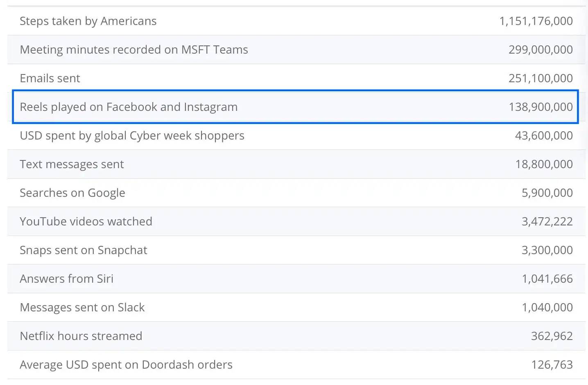This screenshot has height=385, width=588.
Task: Select the "Answers from Siri" row label
Action: [x=66, y=279]
